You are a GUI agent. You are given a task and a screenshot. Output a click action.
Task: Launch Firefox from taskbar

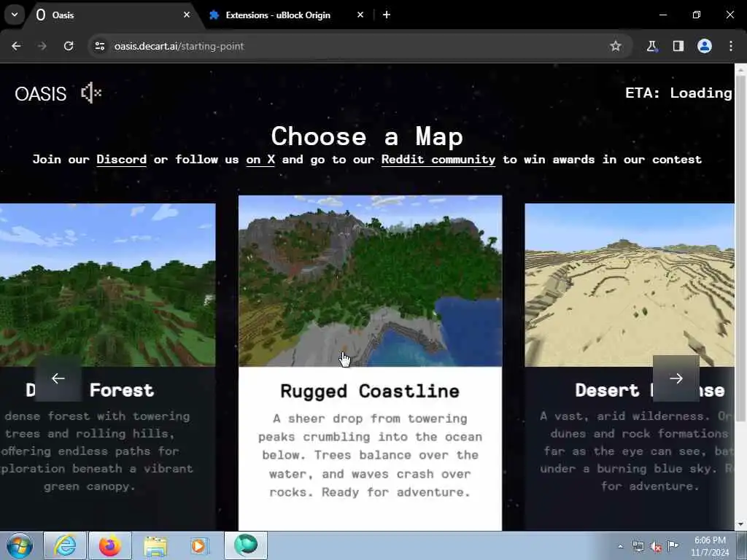[110, 545]
